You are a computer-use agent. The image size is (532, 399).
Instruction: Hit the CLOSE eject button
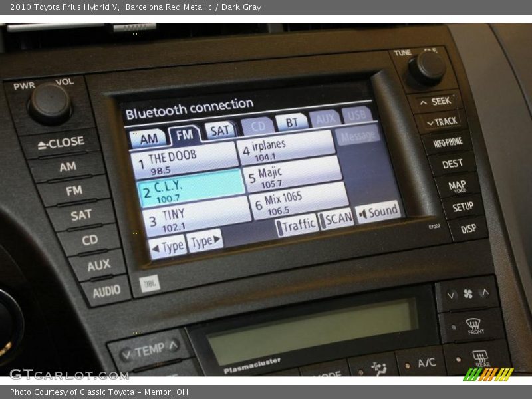tap(61, 143)
